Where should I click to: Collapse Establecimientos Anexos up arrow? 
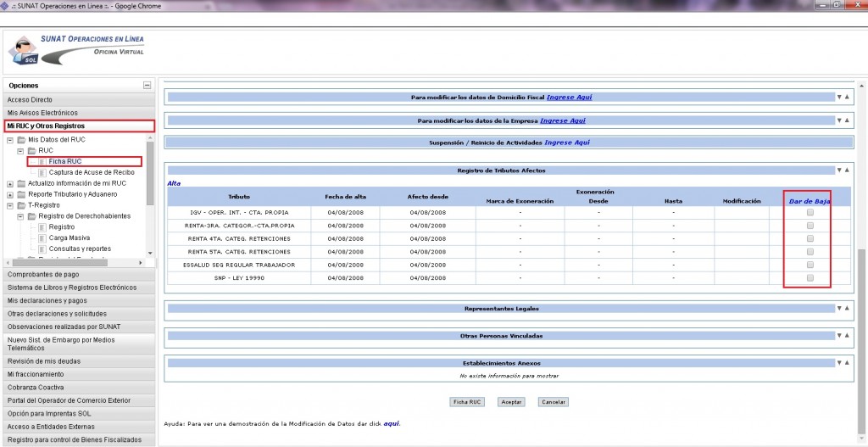(x=847, y=363)
